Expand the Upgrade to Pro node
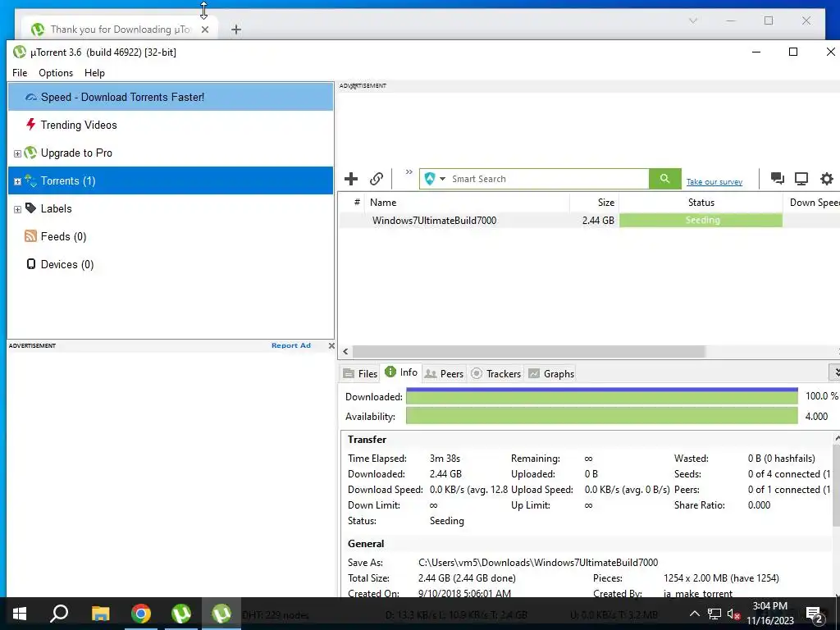This screenshot has width=840, height=630. click(17, 153)
